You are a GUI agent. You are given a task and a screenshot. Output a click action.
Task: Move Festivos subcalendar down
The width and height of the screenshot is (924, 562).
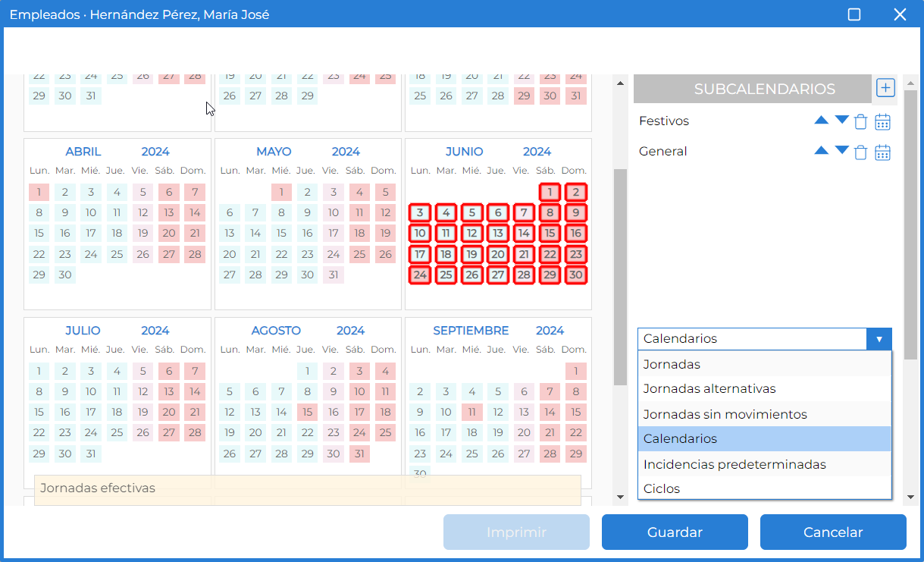tap(842, 120)
